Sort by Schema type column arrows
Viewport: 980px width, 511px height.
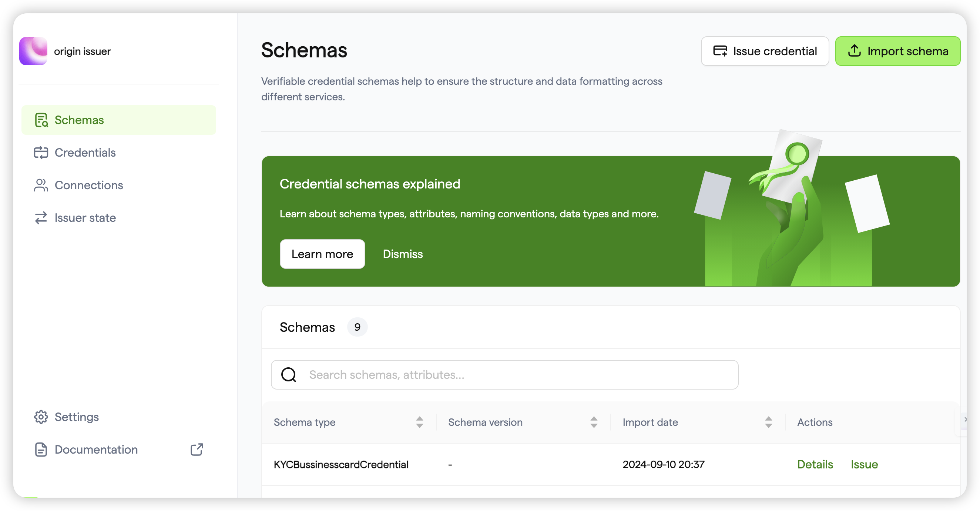click(x=420, y=422)
